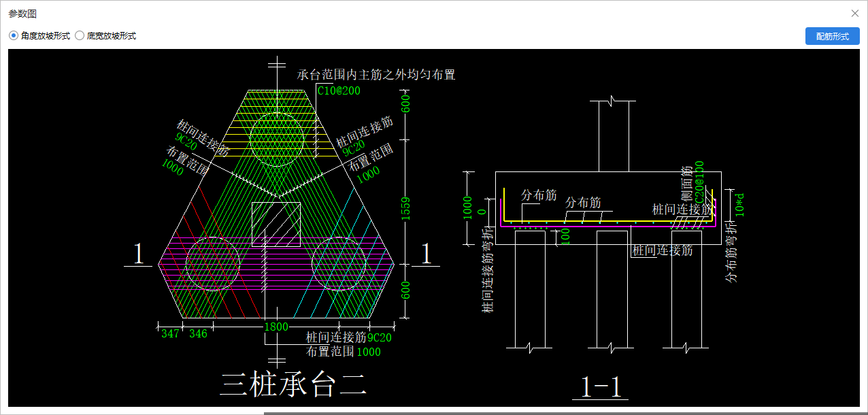Viewport: 868px width, 415px height.
Task: Click the 1-1 section title
Action: point(601,386)
